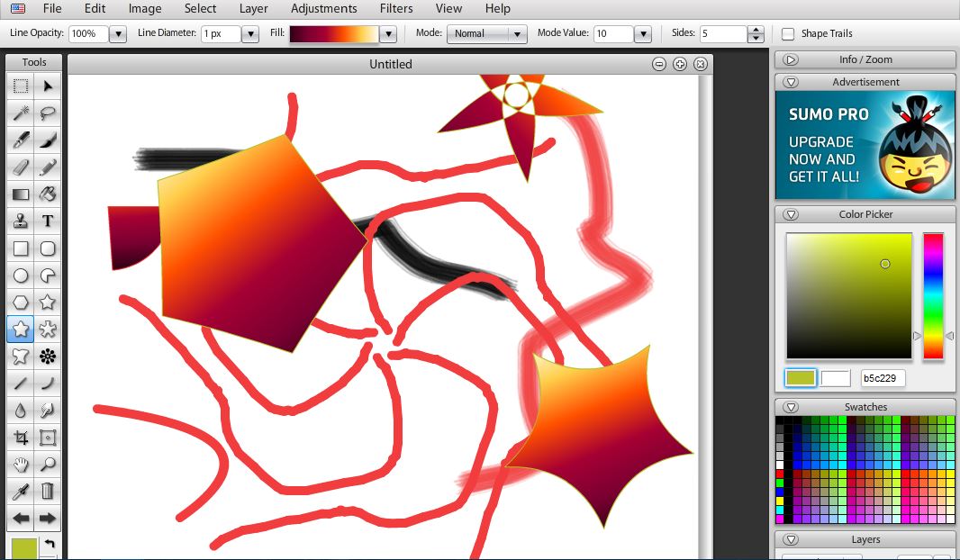The width and height of the screenshot is (960, 560).
Task: Select the Gradient tool
Action: tap(20, 194)
